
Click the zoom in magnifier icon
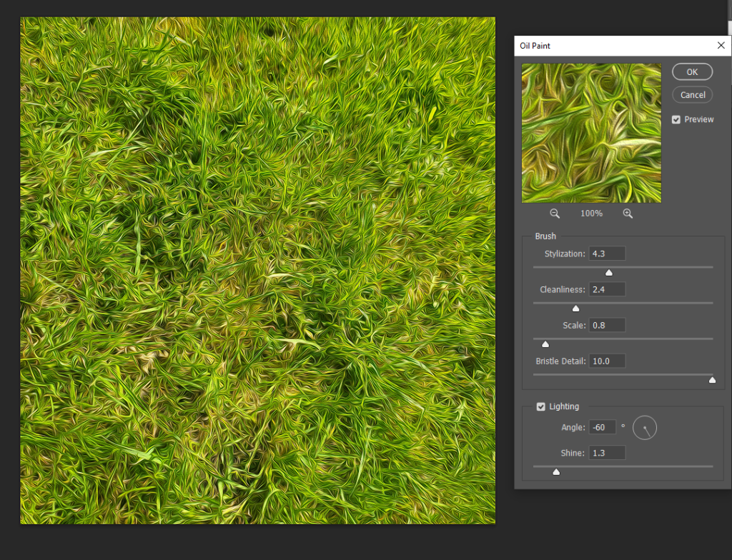point(628,214)
